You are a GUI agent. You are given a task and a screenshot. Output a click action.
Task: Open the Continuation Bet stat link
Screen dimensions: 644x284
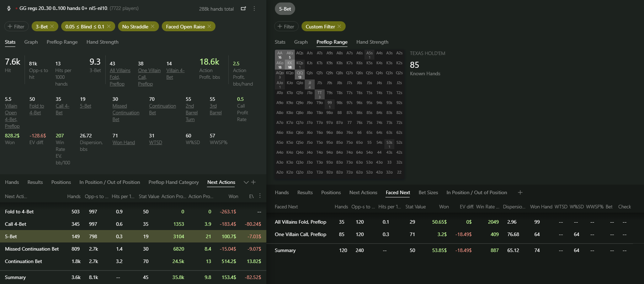(163, 109)
